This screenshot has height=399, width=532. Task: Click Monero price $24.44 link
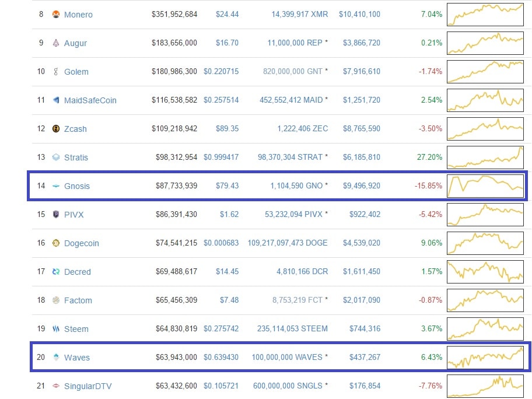coord(227,14)
